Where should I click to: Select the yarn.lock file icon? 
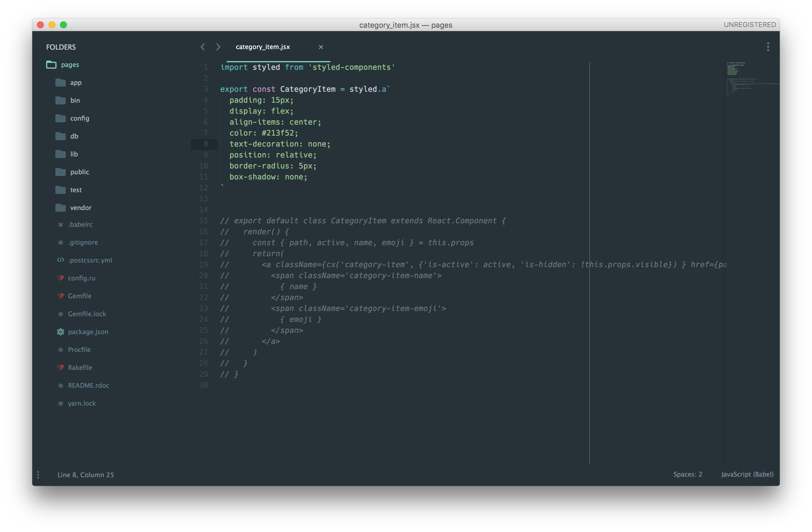pos(61,403)
